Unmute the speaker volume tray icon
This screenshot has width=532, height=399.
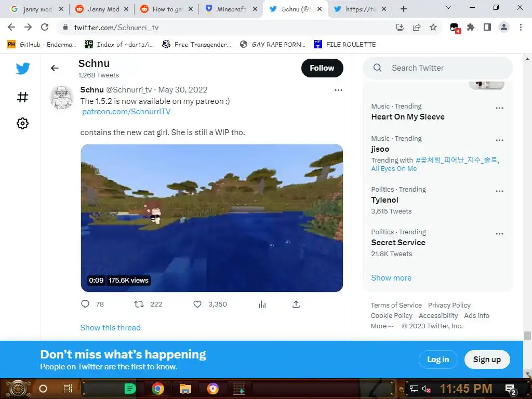(x=426, y=389)
